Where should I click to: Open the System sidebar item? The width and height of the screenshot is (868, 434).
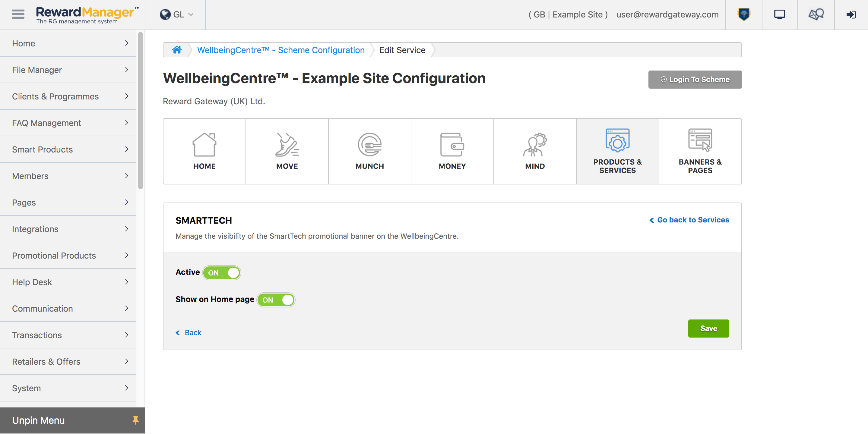(x=68, y=388)
